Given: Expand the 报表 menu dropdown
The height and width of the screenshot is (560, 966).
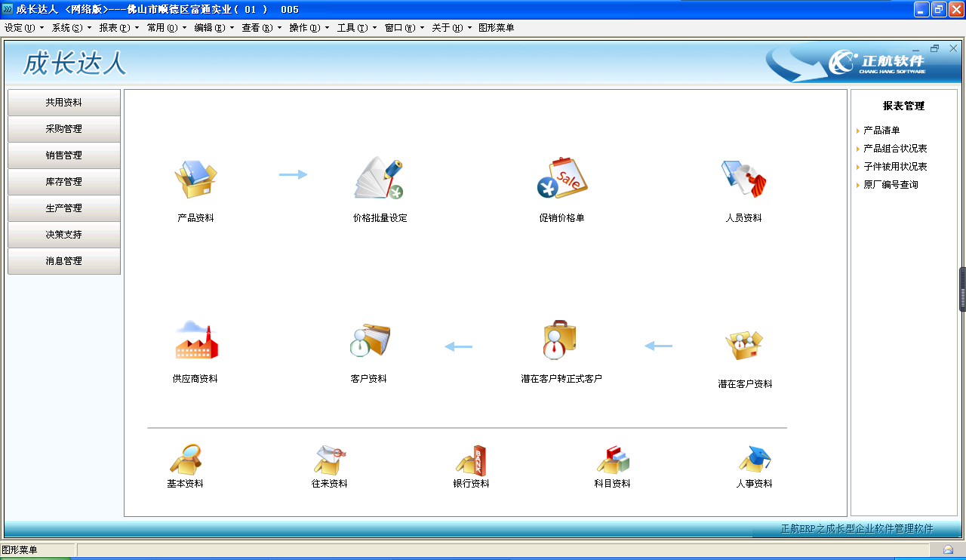Looking at the screenshot, I should click(118, 28).
